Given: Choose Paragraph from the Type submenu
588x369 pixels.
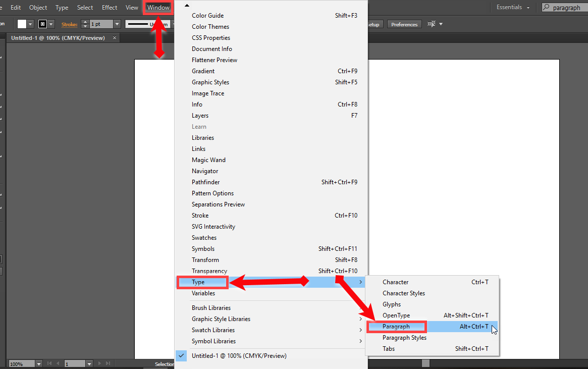Looking at the screenshot, I should pos(396,327).
